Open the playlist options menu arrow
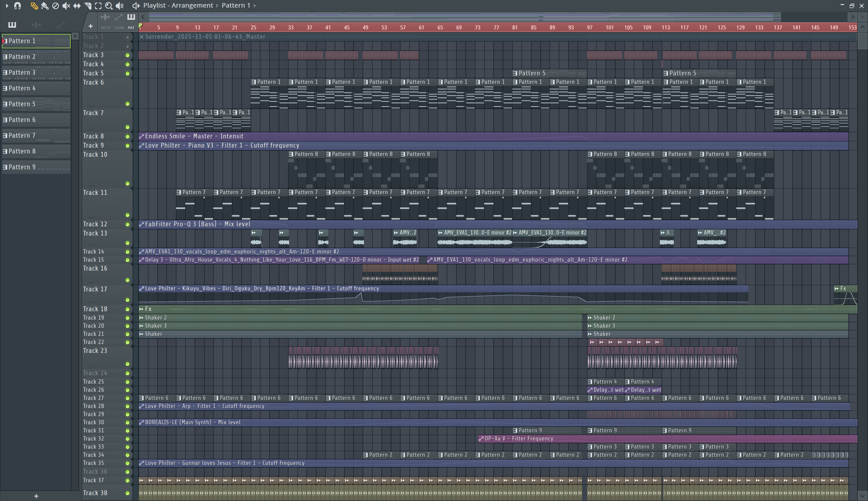This screenshot has height=501, width=868. [x=7, y=6]
